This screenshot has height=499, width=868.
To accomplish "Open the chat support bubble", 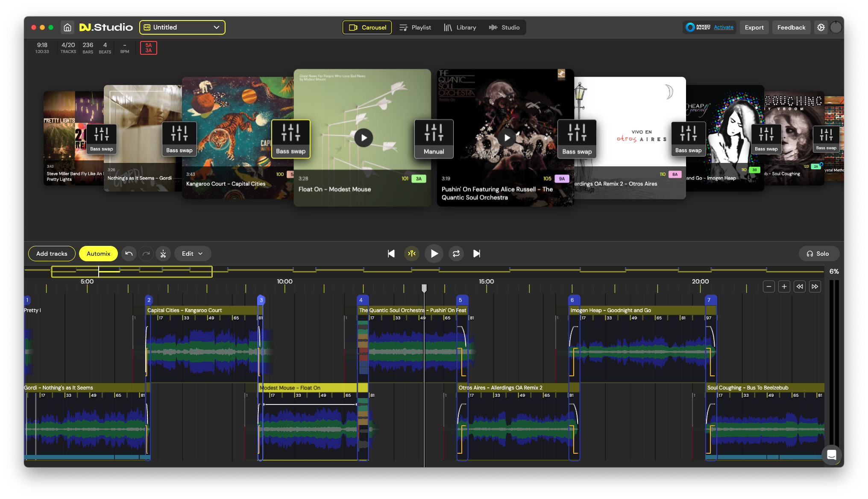I will 831,455.
